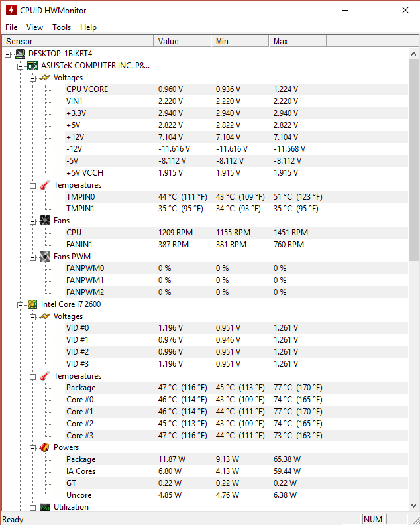Open the File menu
This screenshot has width=420, height=525.
pyautogui.click(x=11, y=27)
